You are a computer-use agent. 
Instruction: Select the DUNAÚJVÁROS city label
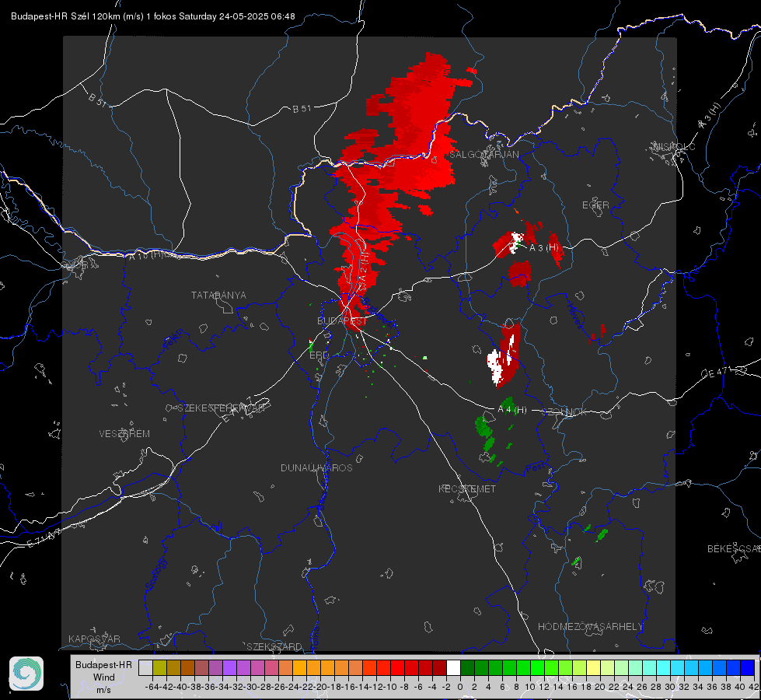coord(316,467)
